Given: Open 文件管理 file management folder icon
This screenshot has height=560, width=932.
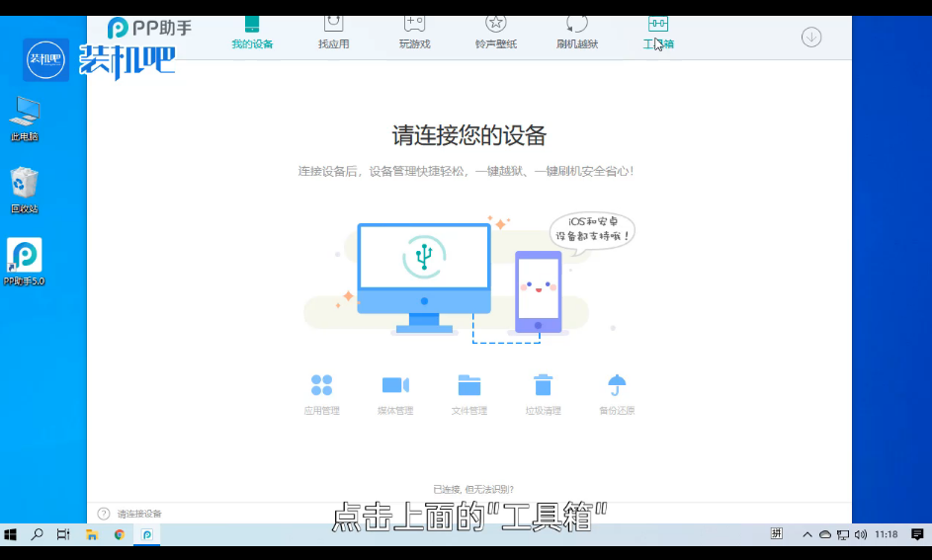Looking at the screenshot, I should coord(469,393).
